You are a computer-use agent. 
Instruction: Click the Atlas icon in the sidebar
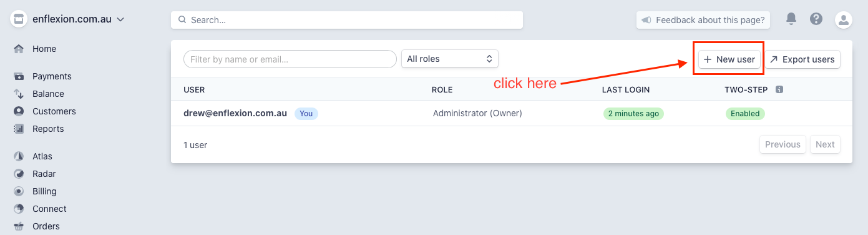(x=19, y=156)
